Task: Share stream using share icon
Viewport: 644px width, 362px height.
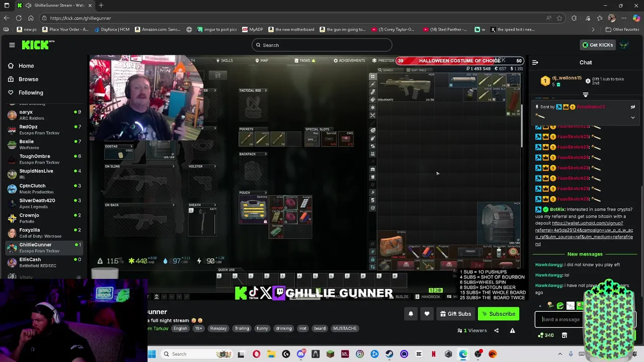Action: pos(496,330)
